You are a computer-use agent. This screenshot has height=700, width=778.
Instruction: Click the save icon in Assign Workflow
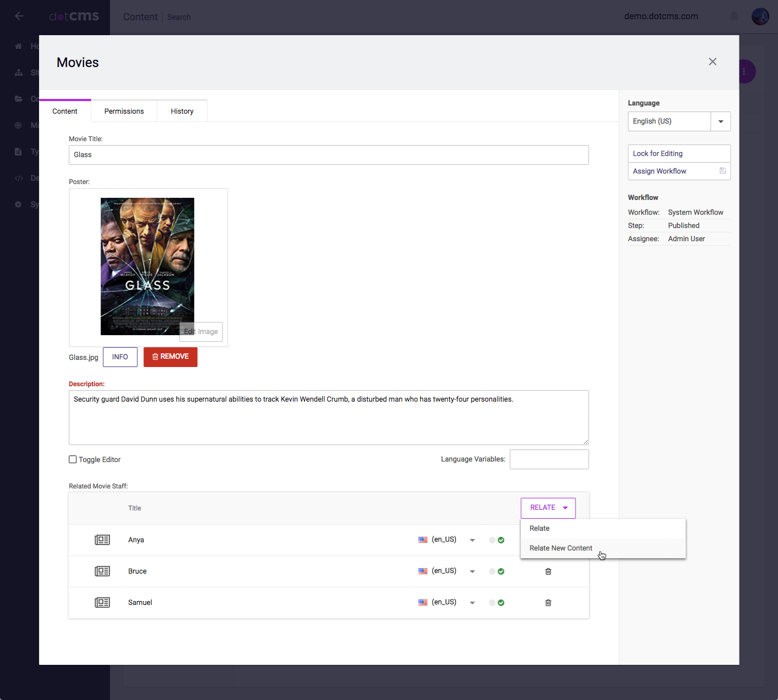(x=722, y=171)
